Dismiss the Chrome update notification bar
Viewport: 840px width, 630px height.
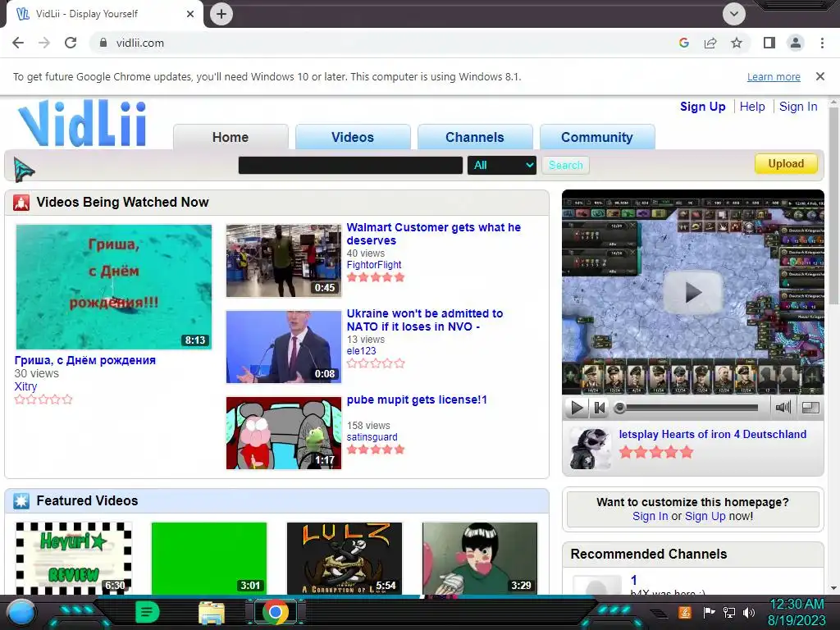819,76
